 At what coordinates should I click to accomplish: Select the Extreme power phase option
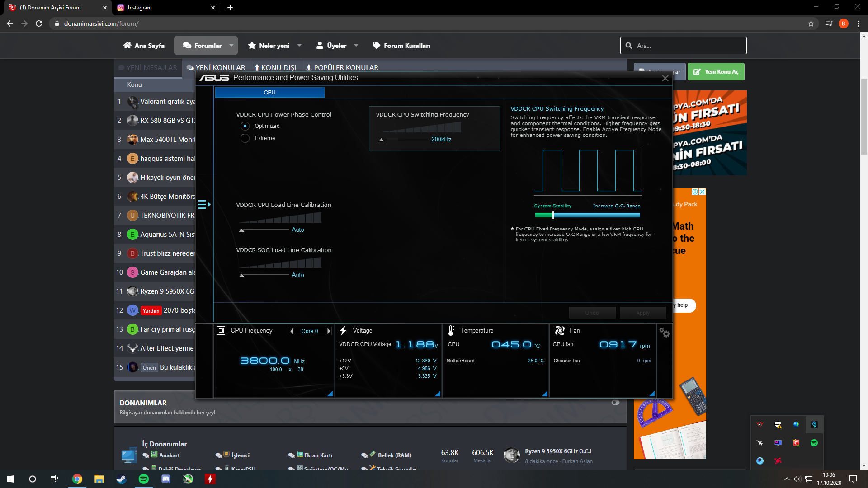[245, 138]
